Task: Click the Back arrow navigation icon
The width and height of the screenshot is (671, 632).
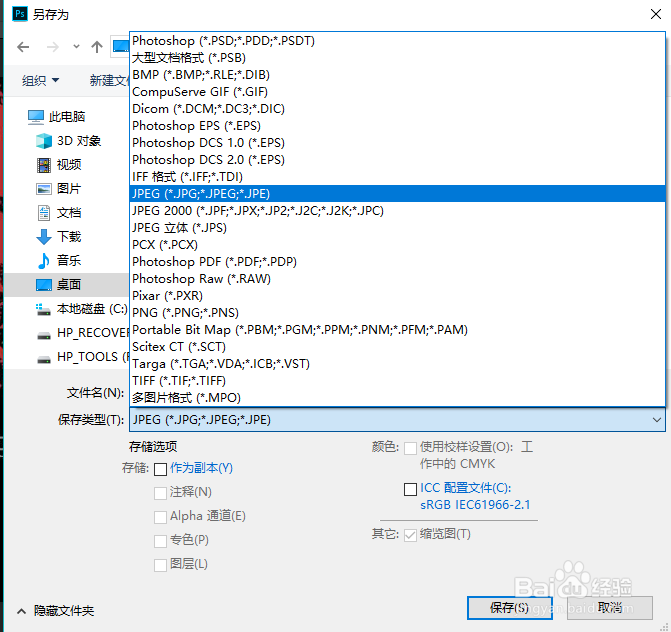Action: click(x=23, y=47)
